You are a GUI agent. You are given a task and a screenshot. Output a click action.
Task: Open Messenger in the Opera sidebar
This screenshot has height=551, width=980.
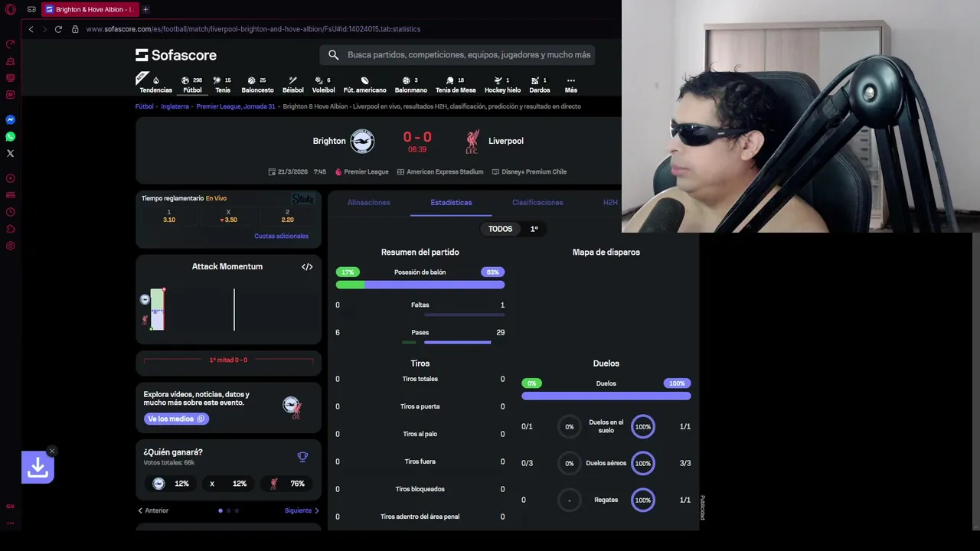pyautogui.click(x=11, y=119)
